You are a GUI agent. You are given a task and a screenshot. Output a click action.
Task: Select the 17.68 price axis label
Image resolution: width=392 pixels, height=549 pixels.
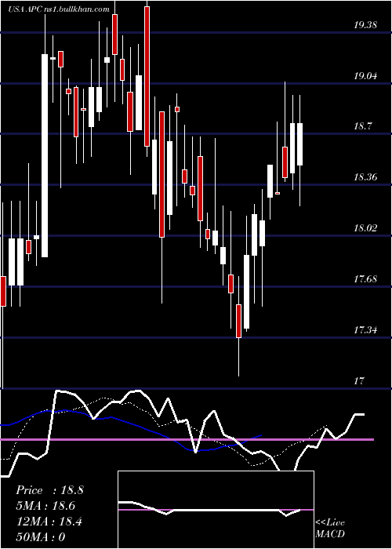pyautogui.click(x=365, y=279)
